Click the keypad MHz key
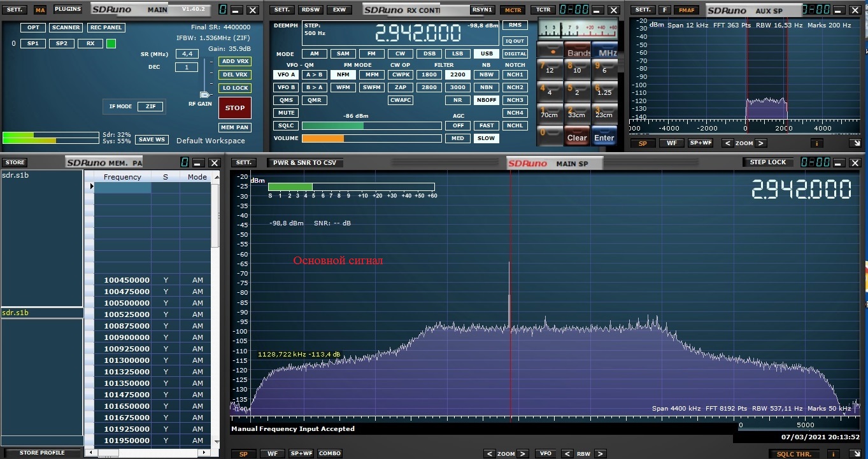Viewport: 868px width, 459px height. click(604, 50)
